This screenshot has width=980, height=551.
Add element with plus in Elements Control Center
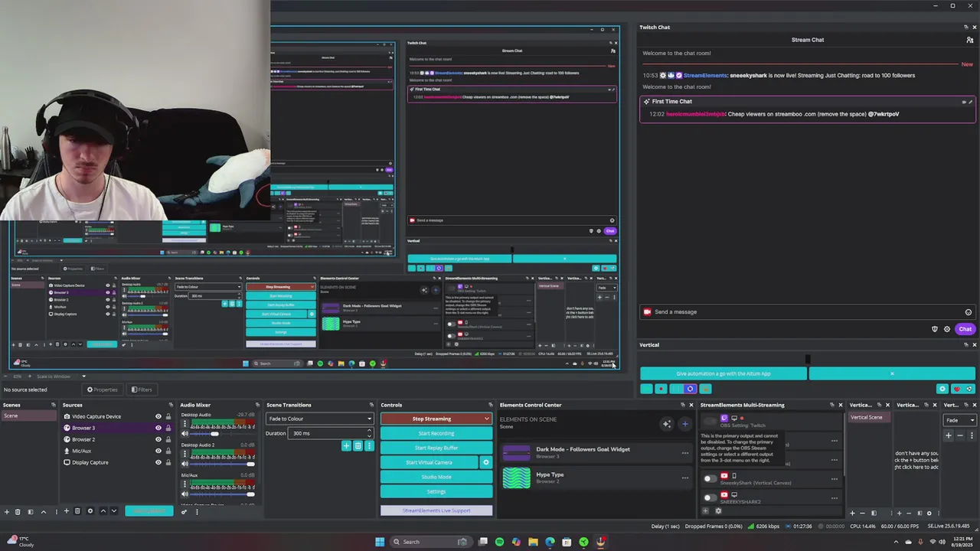tap(684, 424)
